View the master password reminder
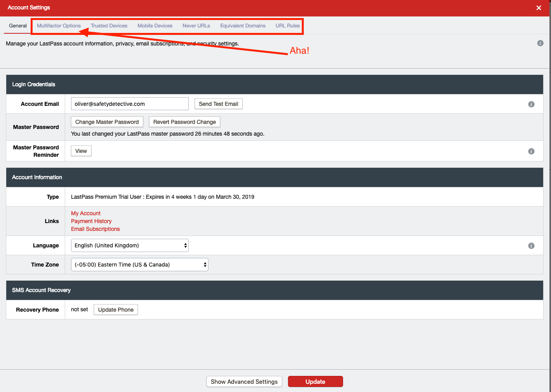Viewport: 551px width, 392px height. (81, 151)
